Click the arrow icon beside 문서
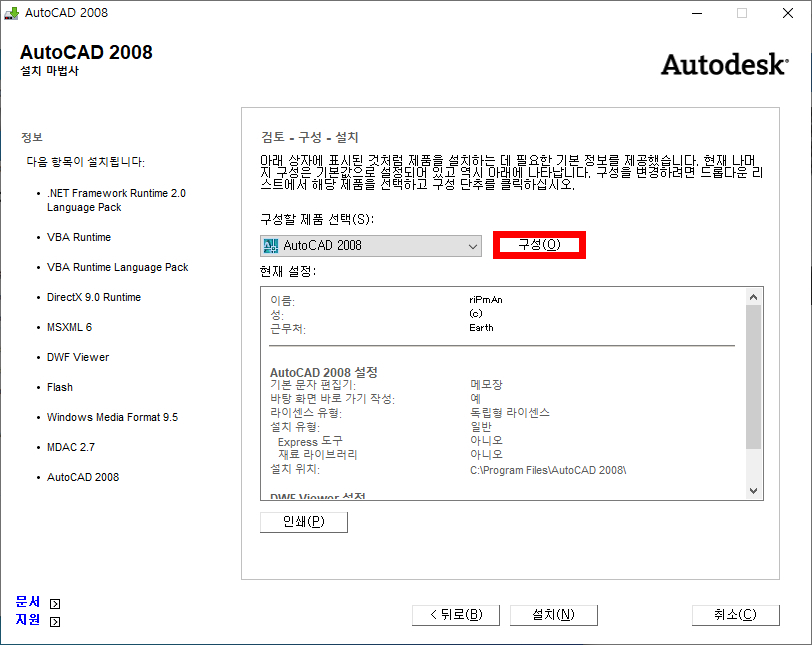The height and width of the screenshot is (645, 812). coord(55,604)
